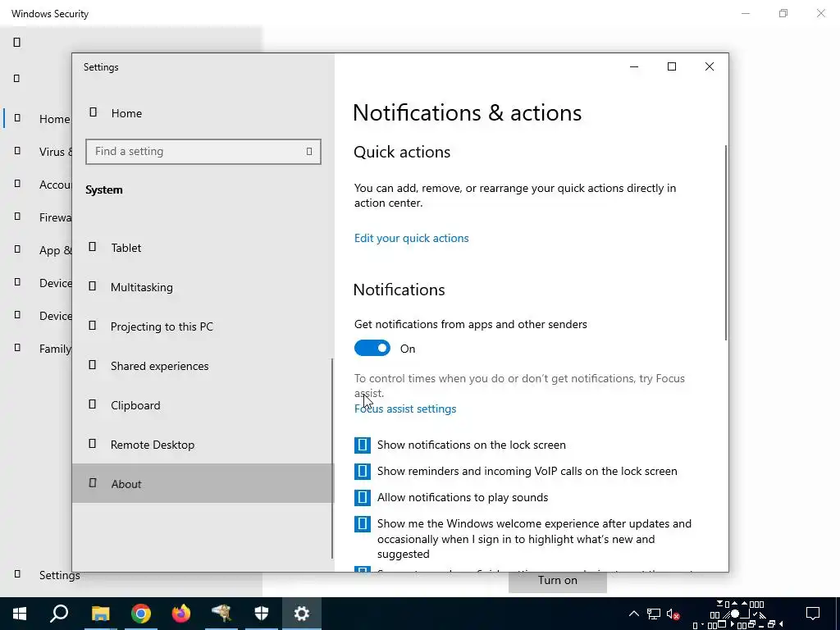This screenshot has height=630, width=840.
Task: Click the Settings content scrollbar
Action: [x=726, y=242]
